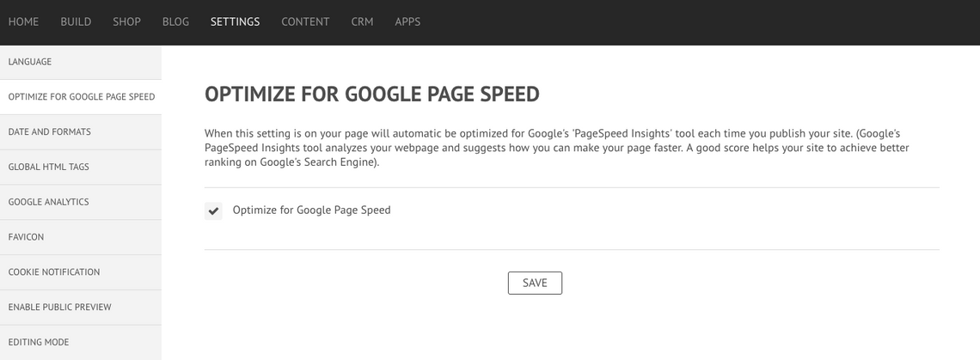Open the Language settings page
The image size is (980, 360).
30,62
